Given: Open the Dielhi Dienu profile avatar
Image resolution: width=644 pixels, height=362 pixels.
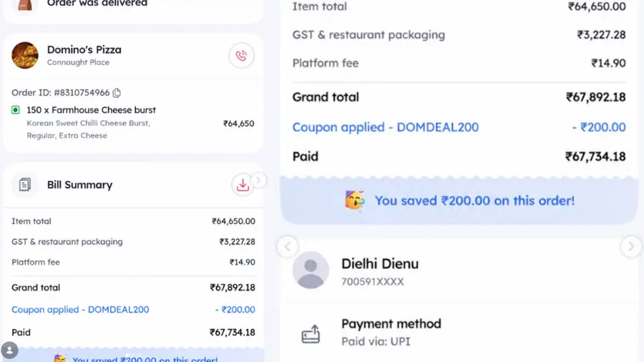Looking at the screenshot, I should pos(311,270).
